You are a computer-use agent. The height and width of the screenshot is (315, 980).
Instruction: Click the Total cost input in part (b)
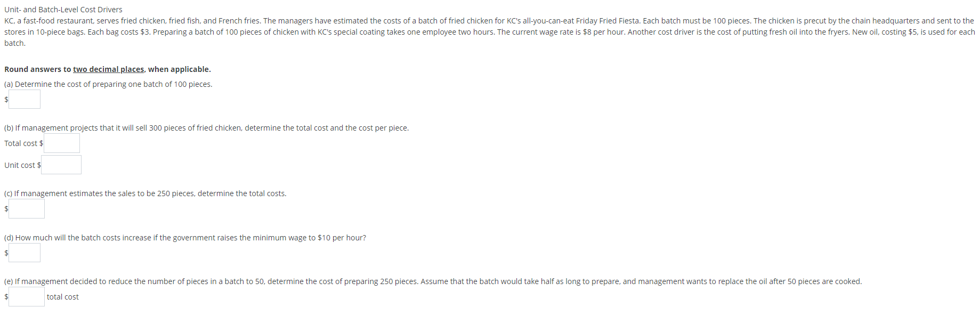[62, 143]
